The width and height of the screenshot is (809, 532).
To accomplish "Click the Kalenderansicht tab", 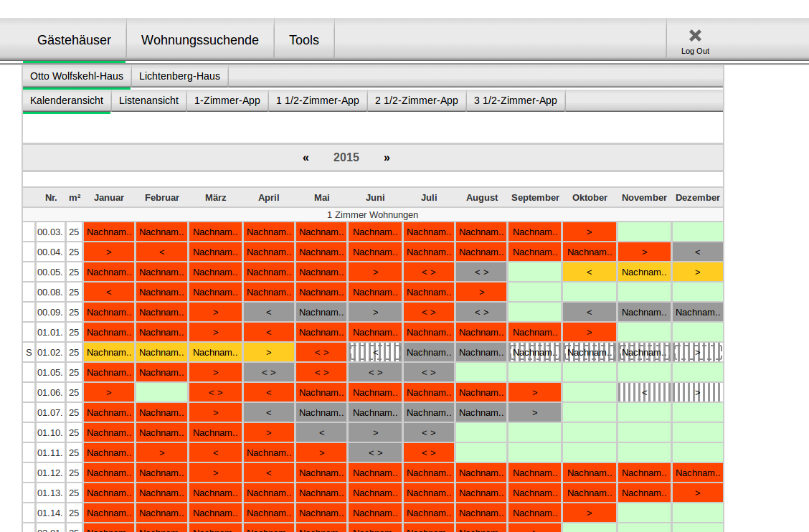I will coord(67,100).
